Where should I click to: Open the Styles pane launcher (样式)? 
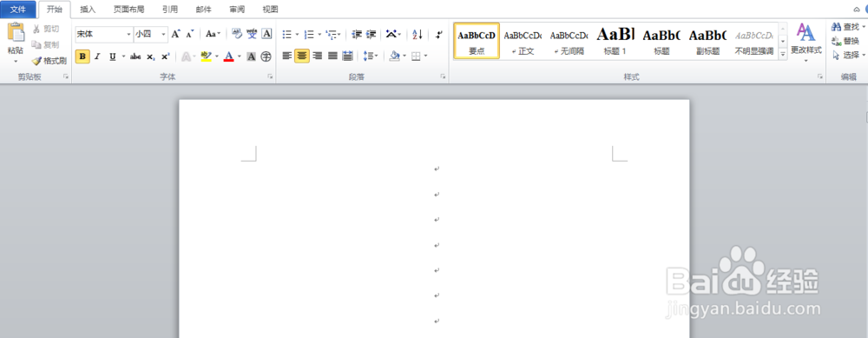pyautogui.click(x=820, y=77)
